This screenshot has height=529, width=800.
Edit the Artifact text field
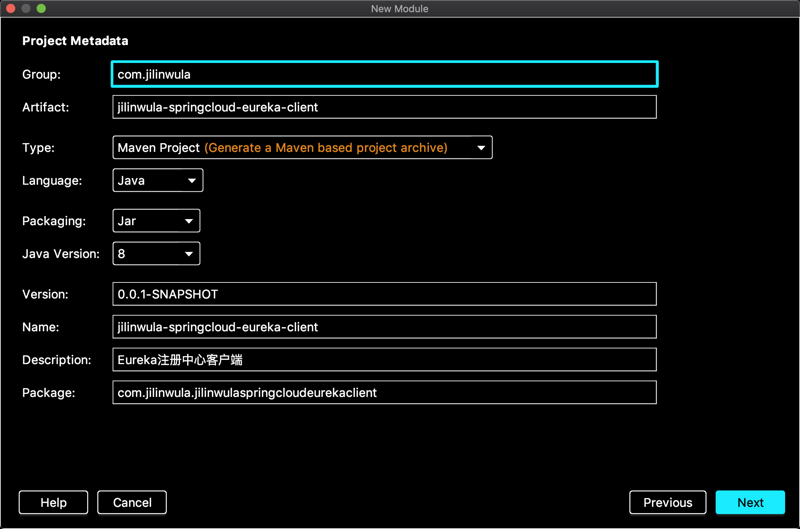[x=385, y=107]
